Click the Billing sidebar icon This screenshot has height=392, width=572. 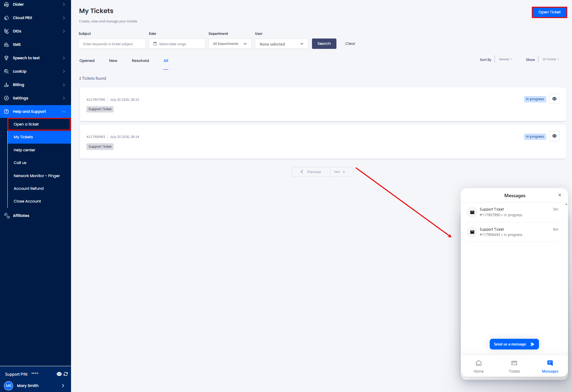6,85
